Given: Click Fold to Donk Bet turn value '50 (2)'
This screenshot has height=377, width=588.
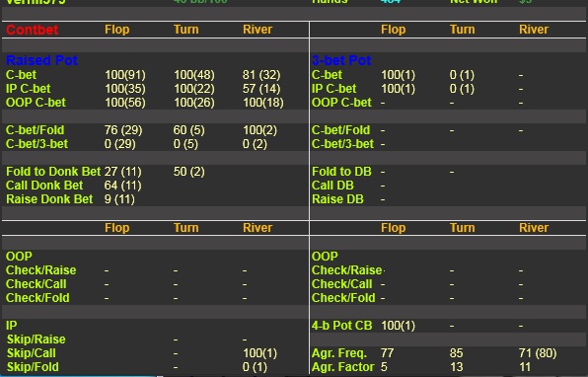Looking at the screenshot, I should pos(189,172).
